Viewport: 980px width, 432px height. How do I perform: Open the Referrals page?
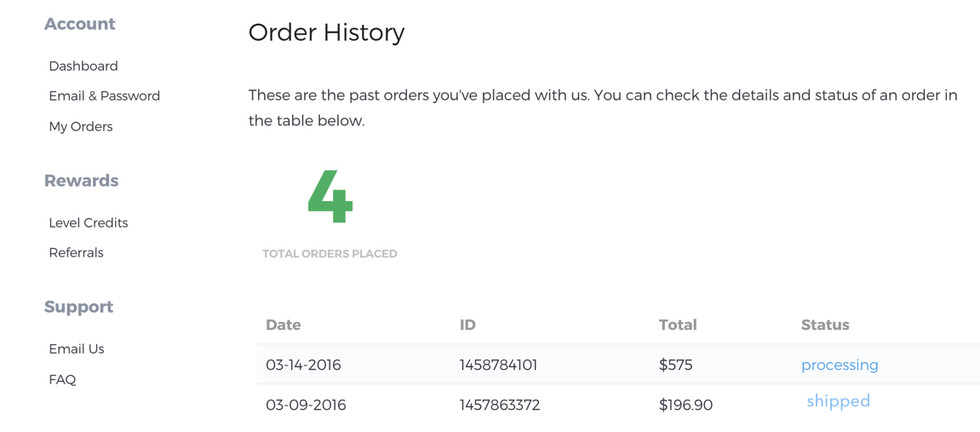click(x=76, y=253)
